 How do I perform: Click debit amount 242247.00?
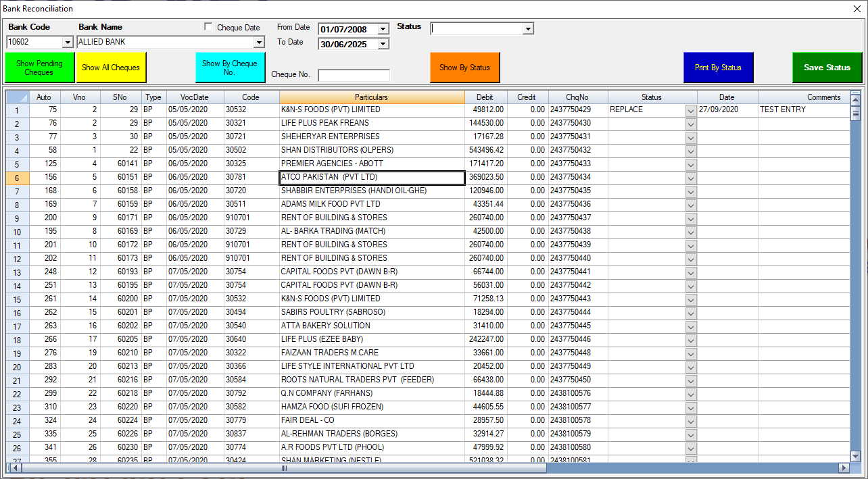tap(486, 339)
